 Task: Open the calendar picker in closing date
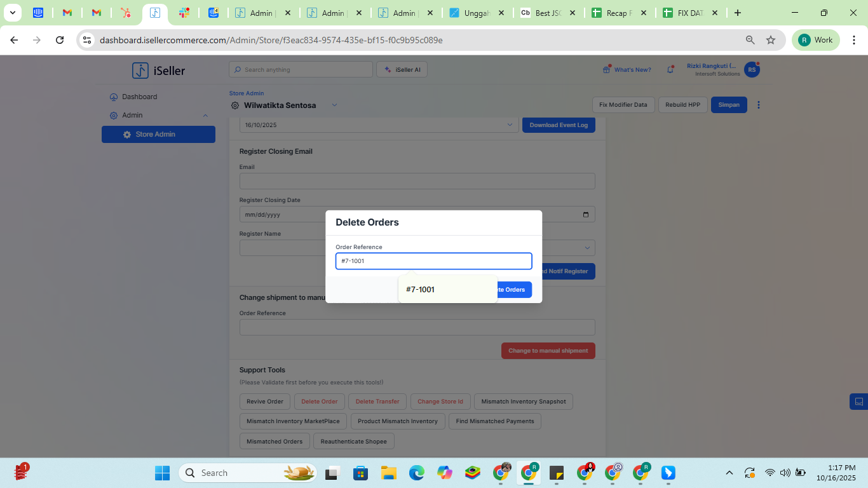(x=586, y=215)
